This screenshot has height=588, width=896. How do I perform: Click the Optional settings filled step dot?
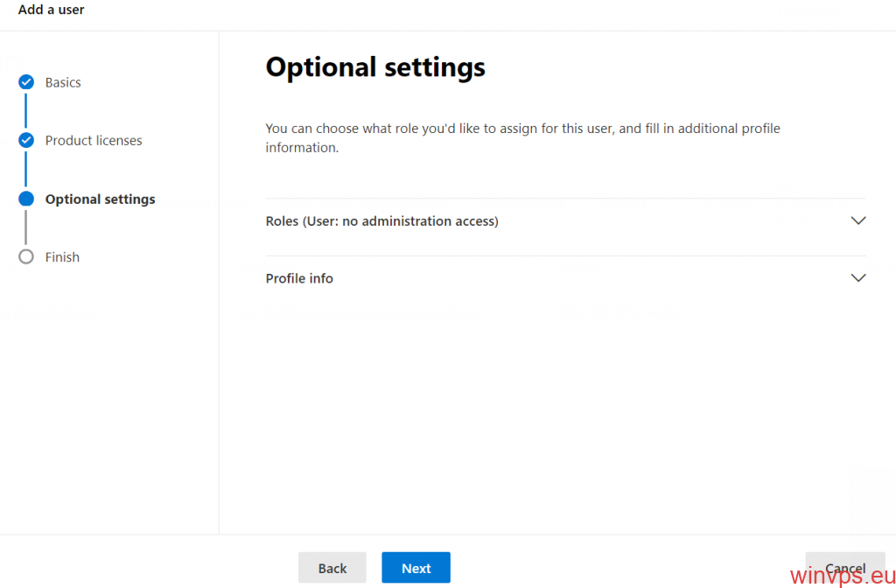point(26,199)
